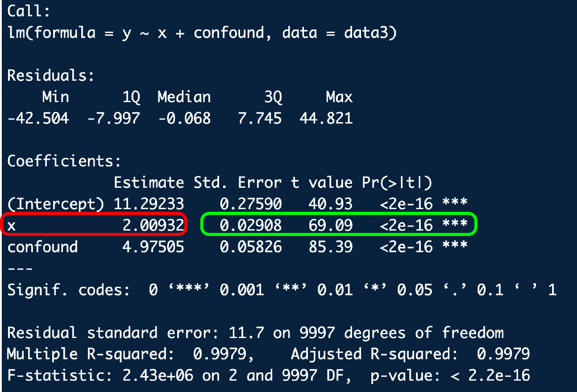The height and width of the screenshot is (392, 577).
Task: Click the Min residual value -42.504
Action: 38,118
